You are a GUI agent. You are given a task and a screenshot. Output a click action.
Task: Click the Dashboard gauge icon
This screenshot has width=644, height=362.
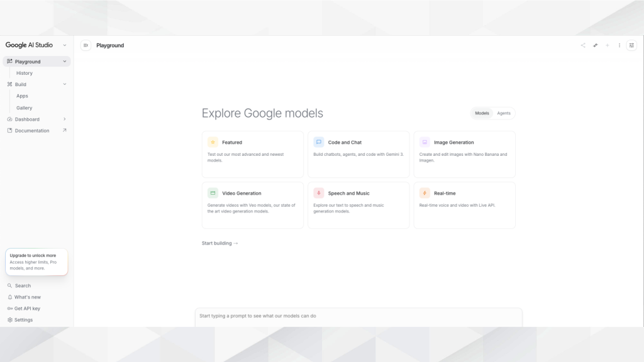(x=9, y=119)
